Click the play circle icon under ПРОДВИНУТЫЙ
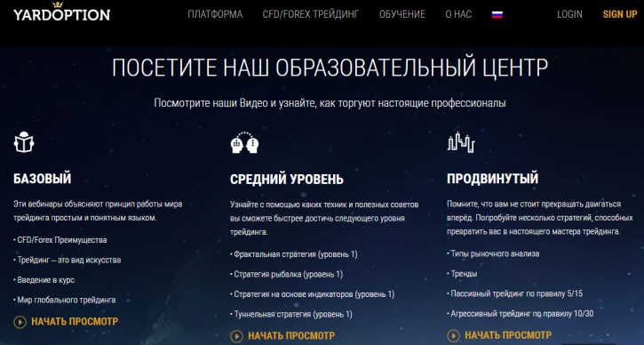The image size is (644, 345). (453, 335)
